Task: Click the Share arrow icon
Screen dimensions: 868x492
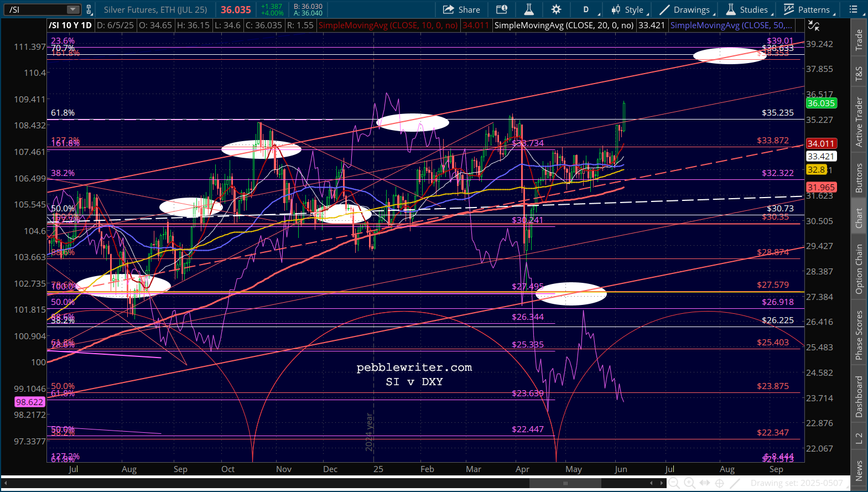Action: click(x=449, y=9)
